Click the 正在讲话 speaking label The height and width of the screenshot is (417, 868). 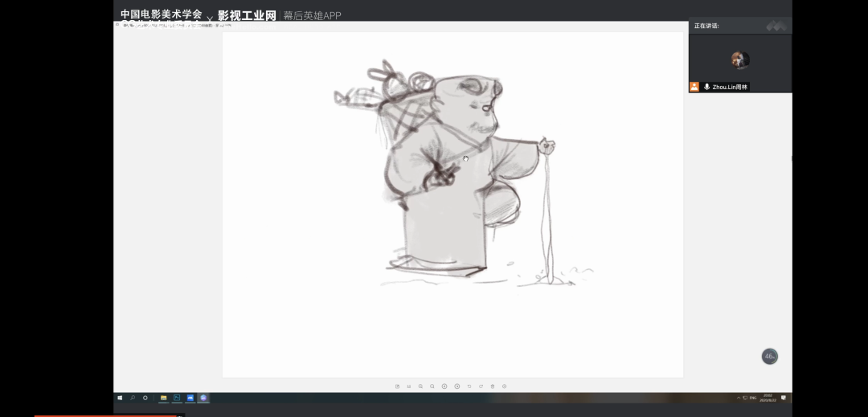706,26
